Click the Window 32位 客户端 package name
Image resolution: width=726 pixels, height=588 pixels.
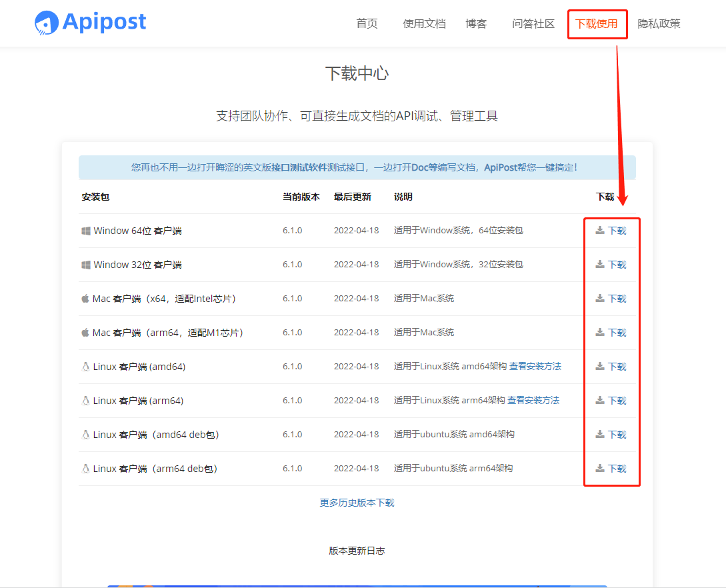(x=137, y=265)
